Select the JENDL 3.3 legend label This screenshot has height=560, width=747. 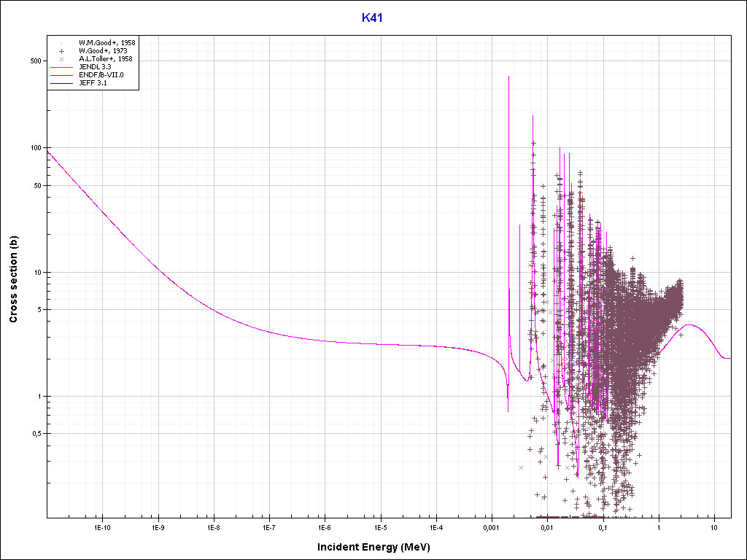[x=95, y=67]
